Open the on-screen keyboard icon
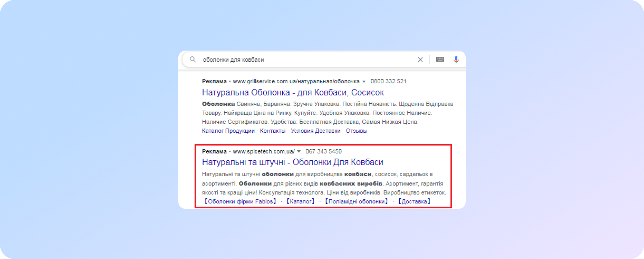This screenshot has width=644, height=259. click(440, 59)
